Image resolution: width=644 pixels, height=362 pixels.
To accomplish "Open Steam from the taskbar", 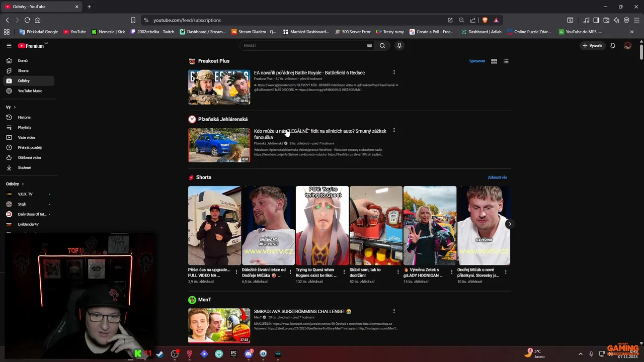I will (159, 354).
